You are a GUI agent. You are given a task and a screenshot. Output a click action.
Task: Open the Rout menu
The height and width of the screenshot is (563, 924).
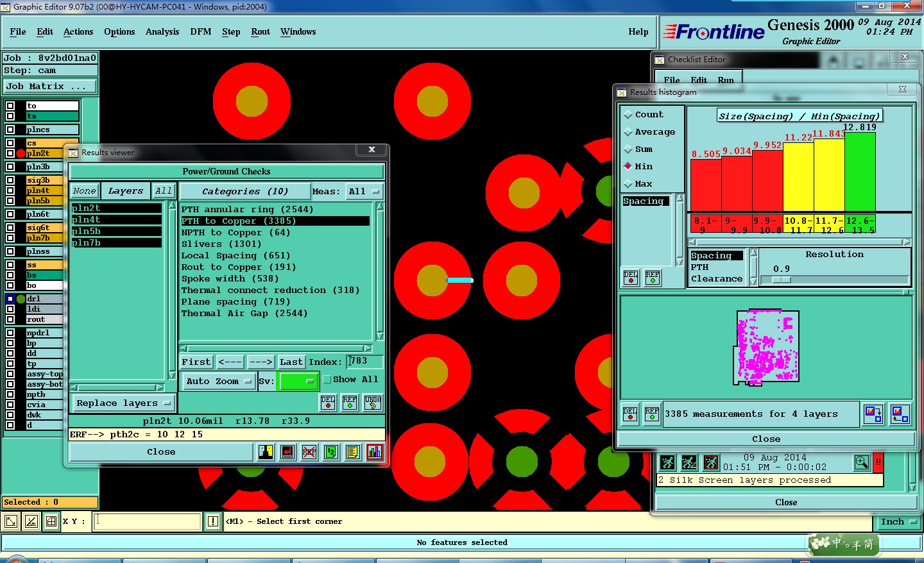pyautogui.click(x=261, y=32)
